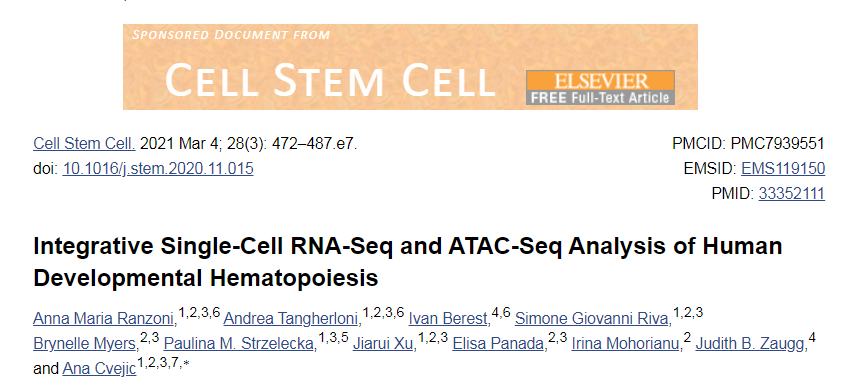Image resolution: width=845 pixels, height=386 pixels.
Task: Click author Anna Maria Ranzoni
Action: [x=105, y=319]
